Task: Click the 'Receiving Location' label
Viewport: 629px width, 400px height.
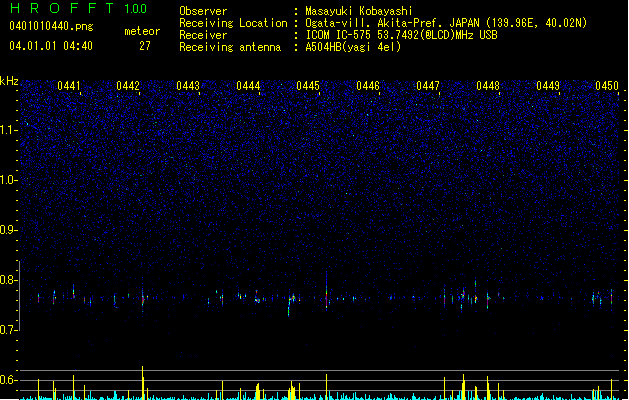Action: pyautogui.click(x=233, y=23)
